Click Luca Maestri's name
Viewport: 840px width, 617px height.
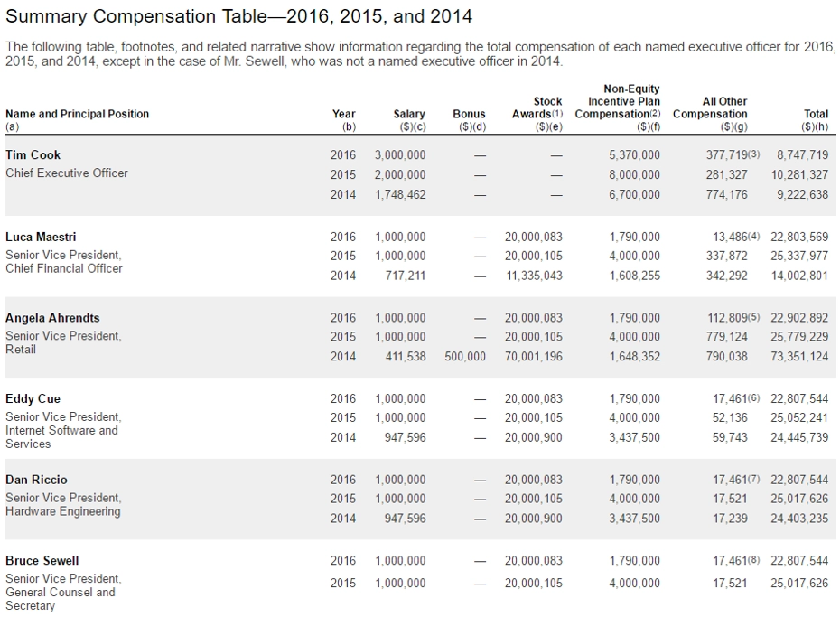point(41,237)
